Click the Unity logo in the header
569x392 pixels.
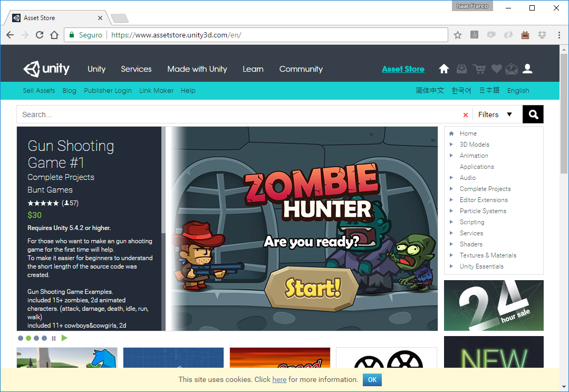(46, 69)
